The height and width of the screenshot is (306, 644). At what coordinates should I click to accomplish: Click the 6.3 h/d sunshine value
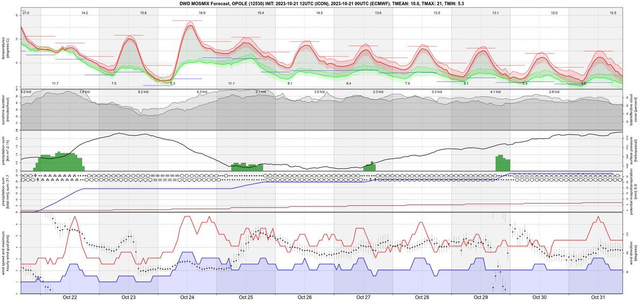point(202,92)
